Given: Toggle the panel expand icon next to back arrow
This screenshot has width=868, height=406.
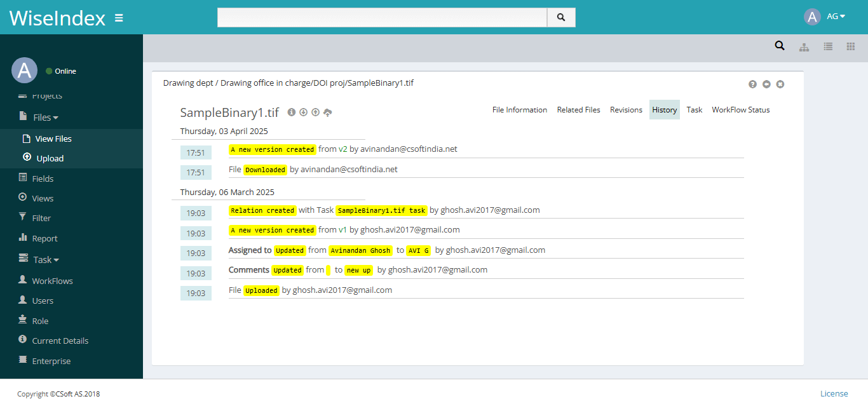Looking at the screenshot, I should [x=780, y=84].
